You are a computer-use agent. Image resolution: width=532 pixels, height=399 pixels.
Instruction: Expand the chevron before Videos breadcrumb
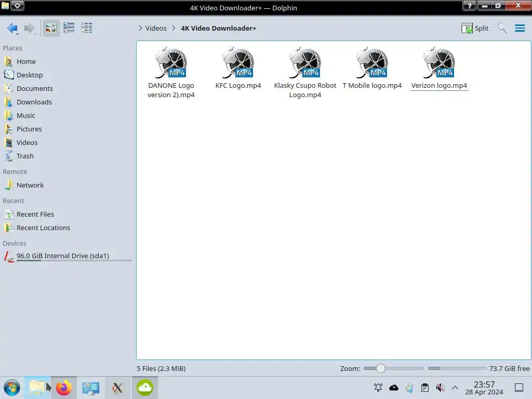[140, 28]
